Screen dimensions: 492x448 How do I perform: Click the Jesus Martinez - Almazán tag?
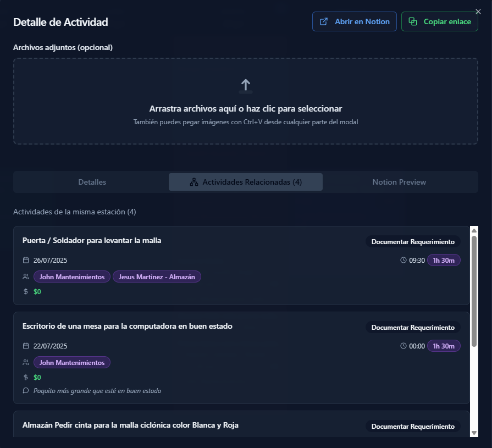click(157, 276)
